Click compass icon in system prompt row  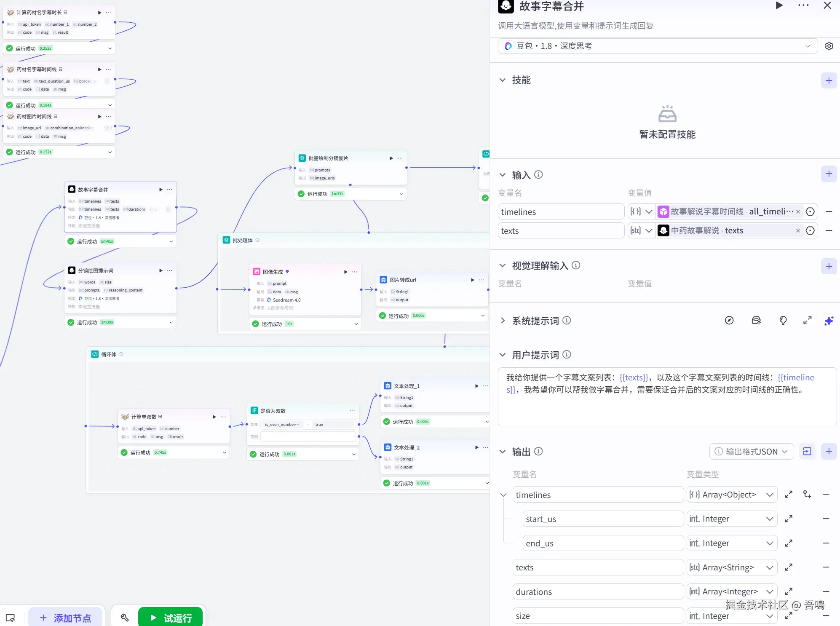coord(729,321)
